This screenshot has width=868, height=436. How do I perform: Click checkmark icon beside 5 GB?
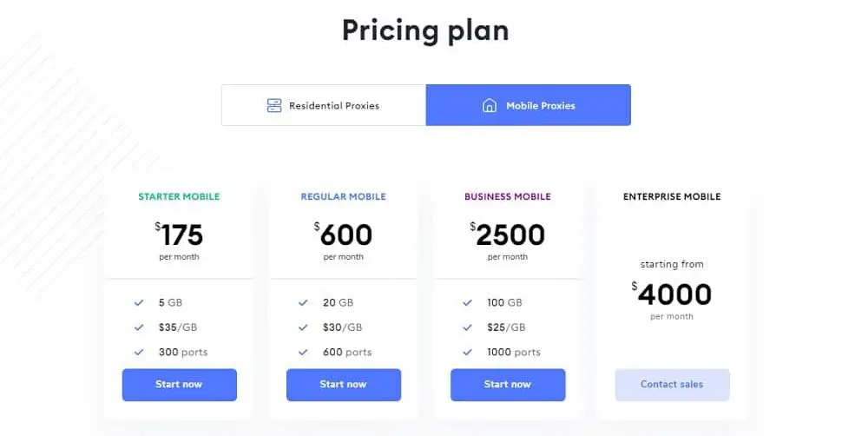pyautogui.click(x=139, y=303)
